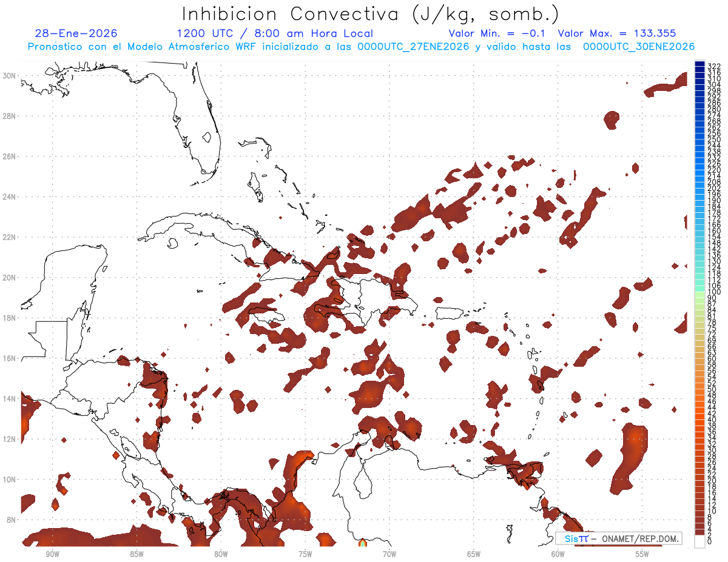The width and height of the screenshot is (728, 562).
Task: Select the "Valor Max. = 133.355" text
Action: [x=616, y=33]
